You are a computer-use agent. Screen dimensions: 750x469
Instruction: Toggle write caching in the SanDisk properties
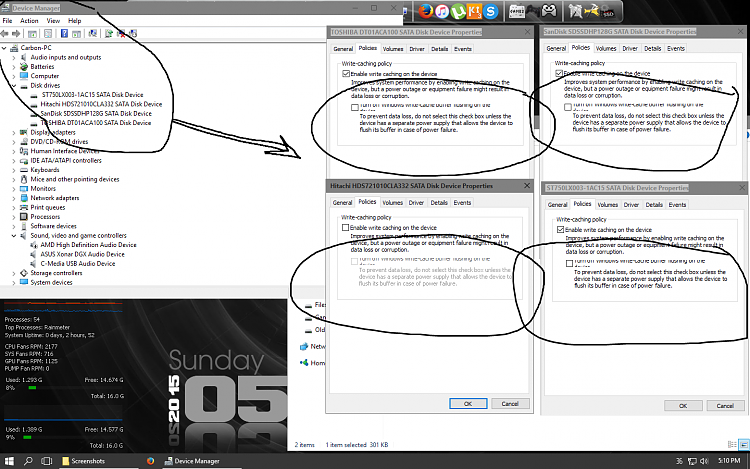click(559, 73)
